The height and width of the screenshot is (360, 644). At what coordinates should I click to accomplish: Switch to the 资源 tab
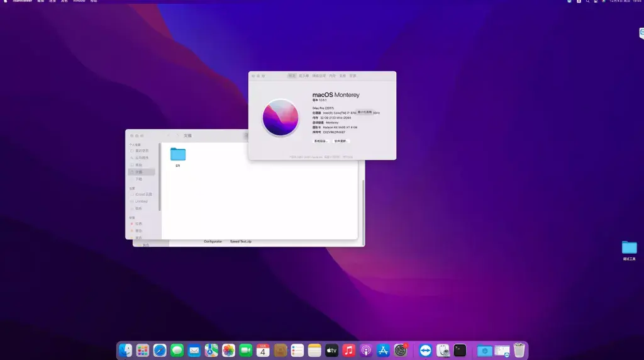click(x=353, y=76)
